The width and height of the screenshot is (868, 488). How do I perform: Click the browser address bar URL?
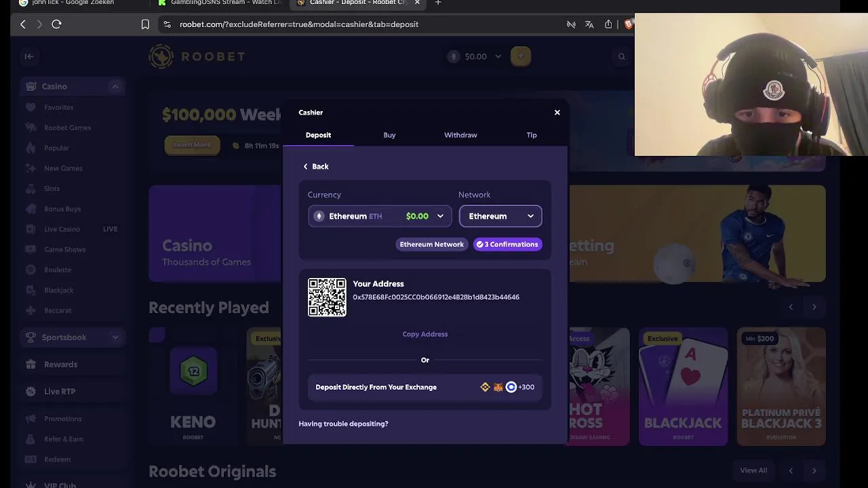point(299,24)
